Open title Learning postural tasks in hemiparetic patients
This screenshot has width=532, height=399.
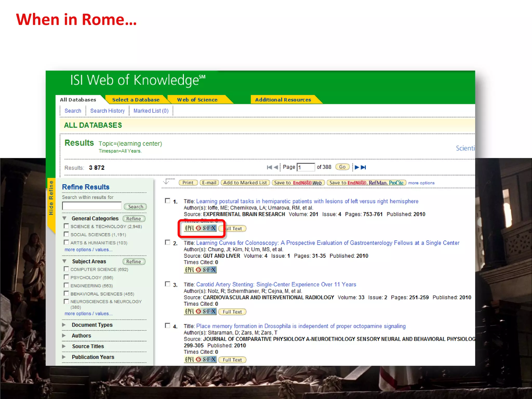point(307,201)
